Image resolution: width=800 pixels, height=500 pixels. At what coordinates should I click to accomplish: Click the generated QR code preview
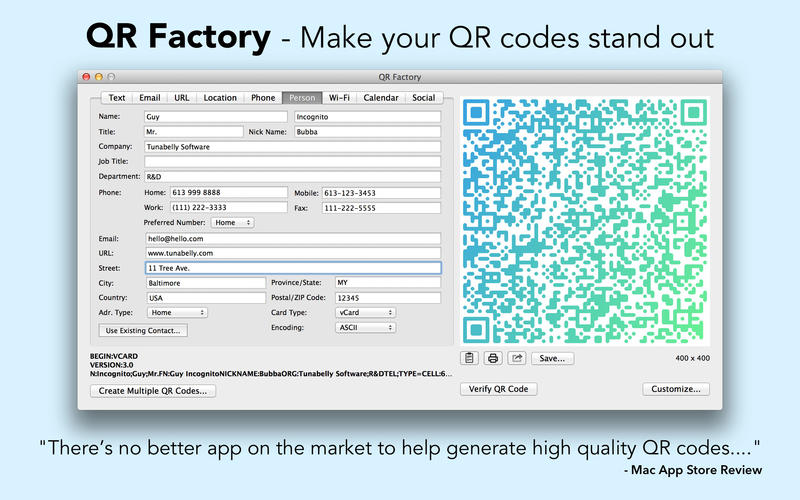585,221
